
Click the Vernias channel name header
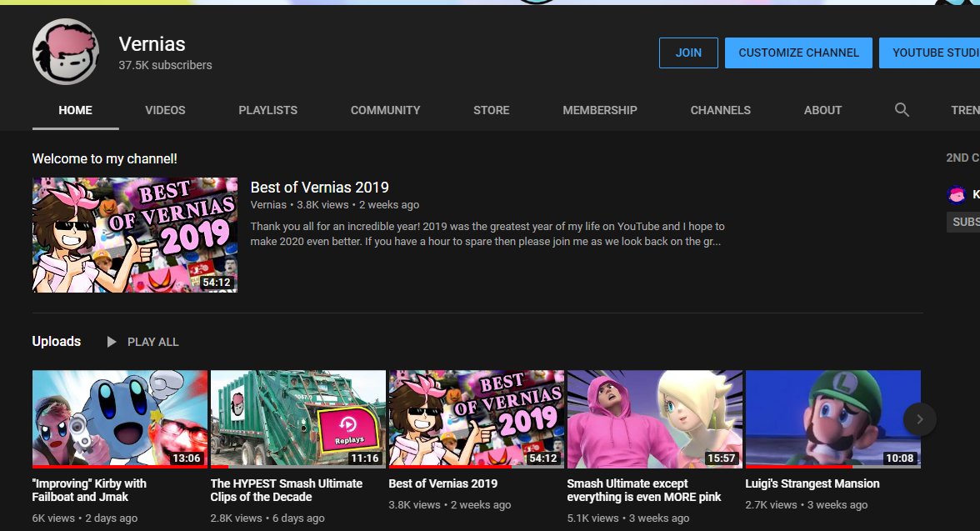pyautogui.click(x=152, y=44)
